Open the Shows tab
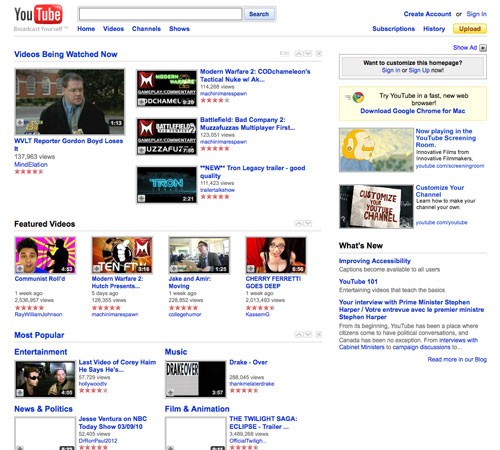 (179, 29)
